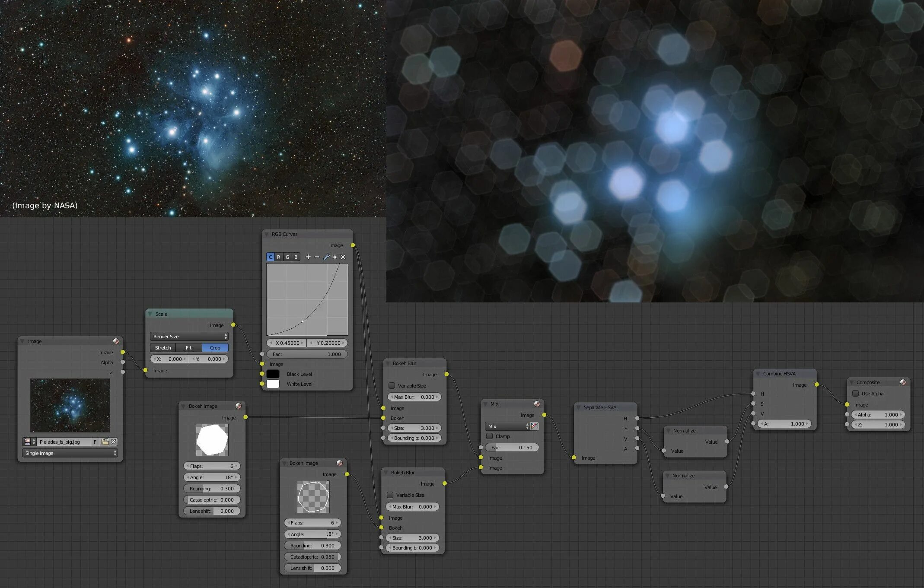This screenshot has height=588, width=924.
Task: Switch to the B channel curve tab
Action: pyautogui.click(x=296, y=257)
